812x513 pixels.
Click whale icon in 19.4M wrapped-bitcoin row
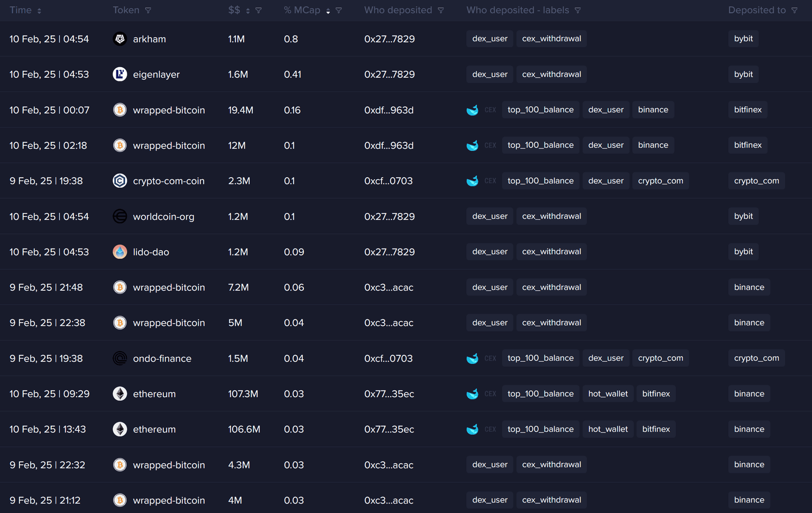(472, 110)
